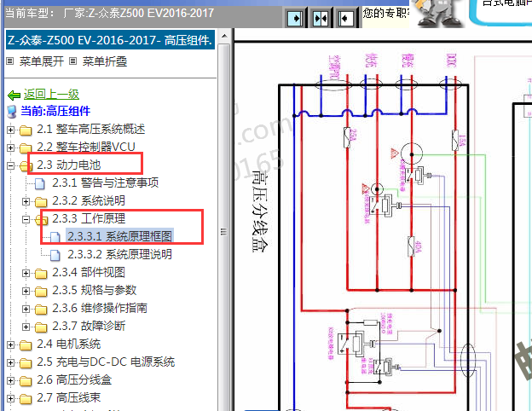Collapse the 2.3.3 工作原理 node
The width and height of the screenshot is (532, 411).
click(x=26, y=220)
